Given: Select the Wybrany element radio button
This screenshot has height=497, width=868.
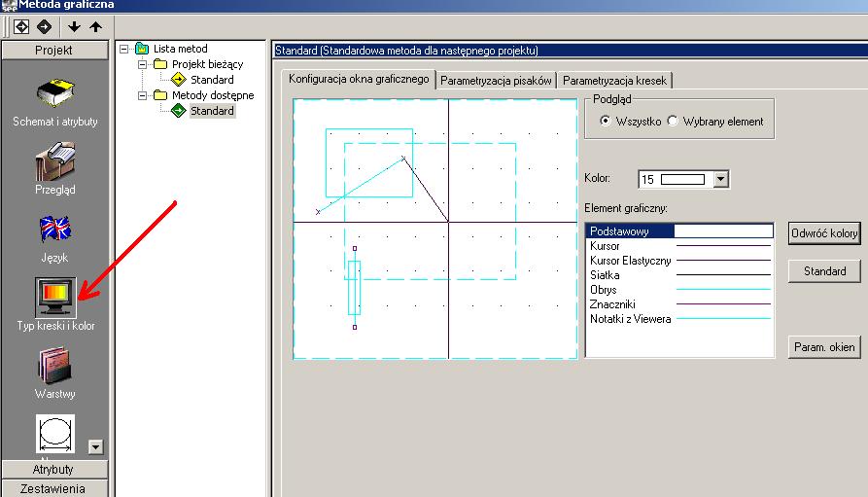Looking at the screenshot, I should tap(673, 121).
